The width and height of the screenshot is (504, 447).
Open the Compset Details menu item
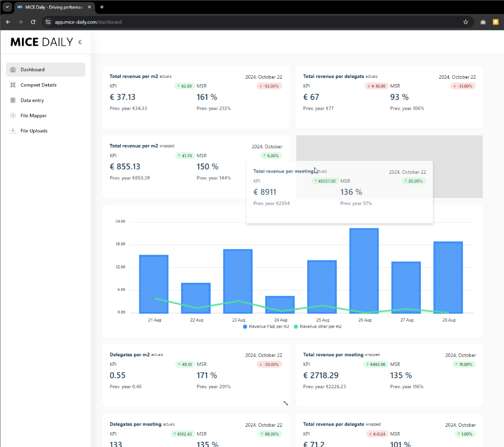38,85
